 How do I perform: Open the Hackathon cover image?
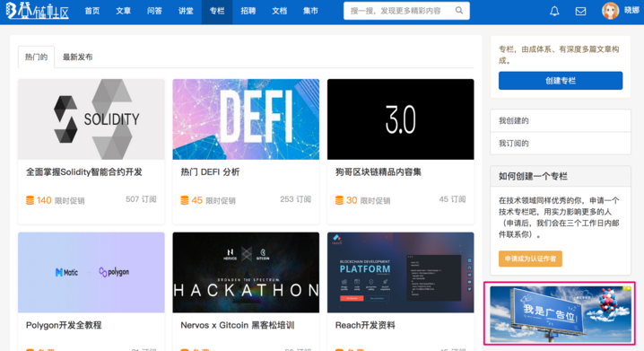click(246, 273)
